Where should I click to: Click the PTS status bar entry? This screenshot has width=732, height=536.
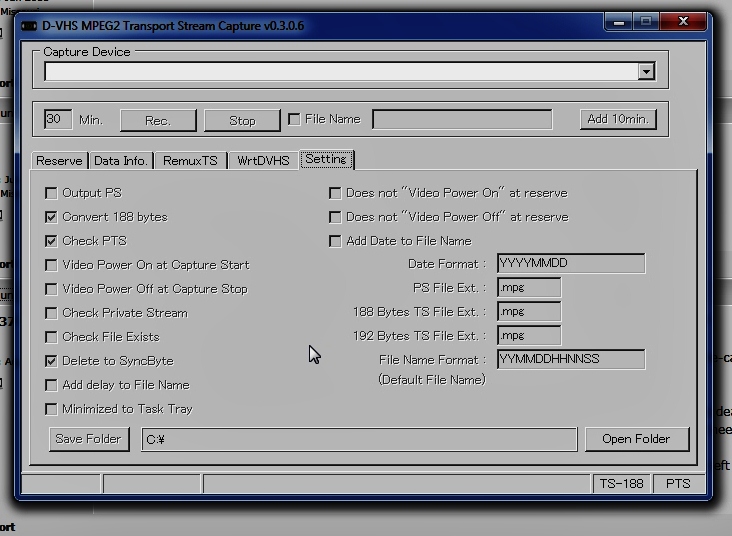pos(678,484)
